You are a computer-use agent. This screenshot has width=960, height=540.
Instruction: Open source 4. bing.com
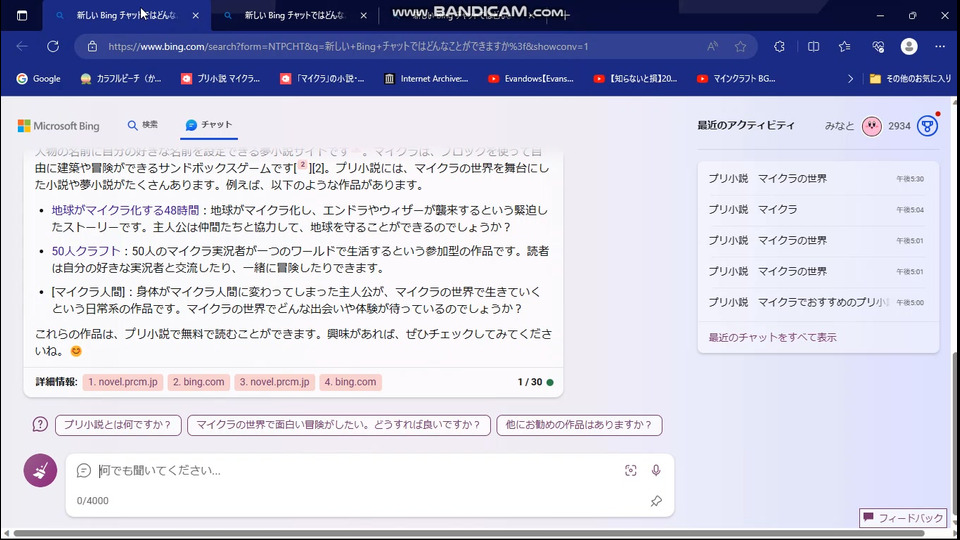350,382
